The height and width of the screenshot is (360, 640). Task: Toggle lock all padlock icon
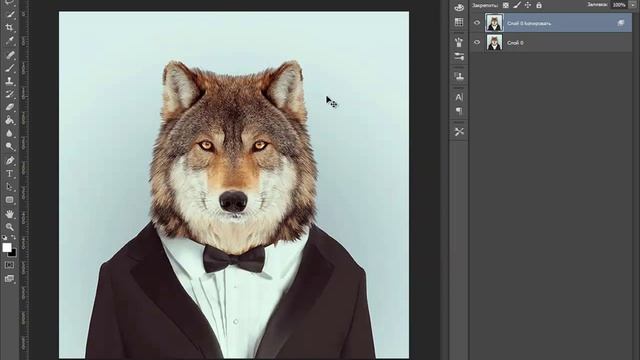point(539,5)
